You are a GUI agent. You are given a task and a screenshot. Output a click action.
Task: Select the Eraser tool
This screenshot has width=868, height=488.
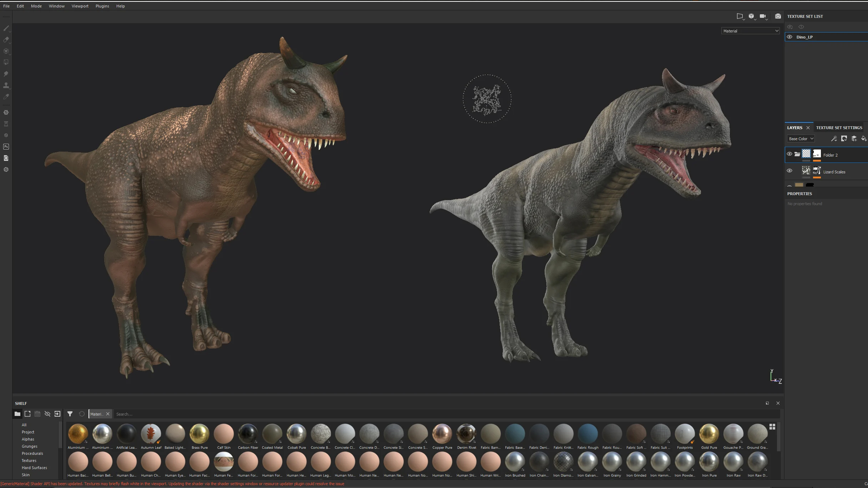(x=6, y=40)
